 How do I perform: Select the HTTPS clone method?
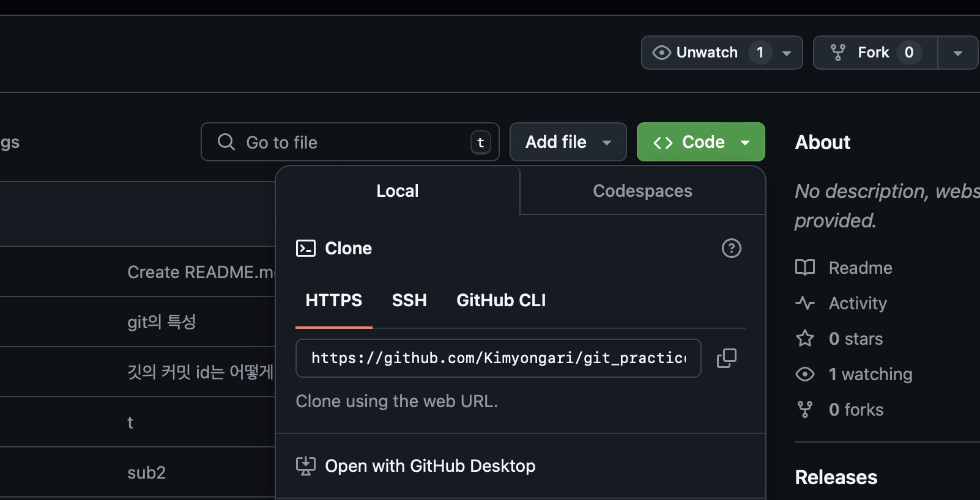tap(334, 300)
